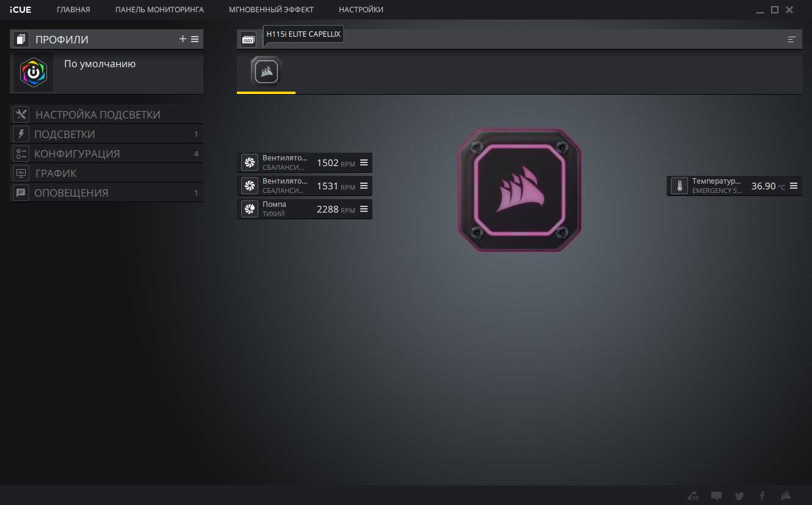Click the default profile RGB power icon
812x505 pixels.
pyautogui.click(x=34, y=73)
